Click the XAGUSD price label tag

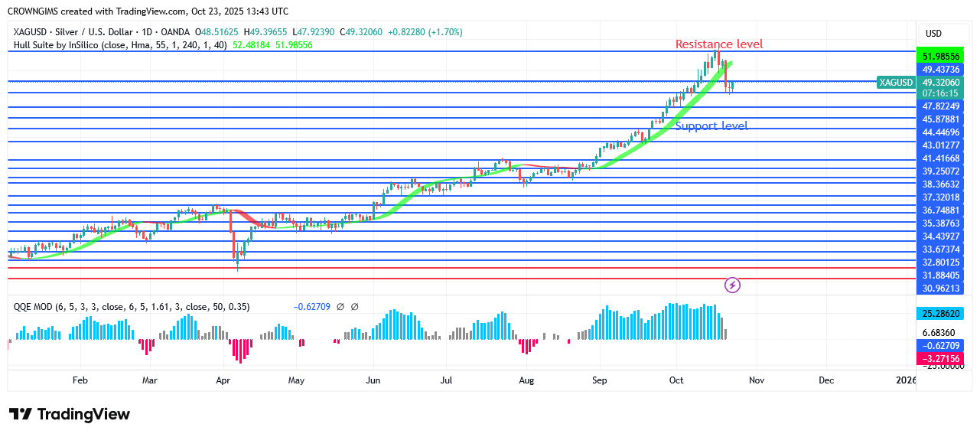896,83
